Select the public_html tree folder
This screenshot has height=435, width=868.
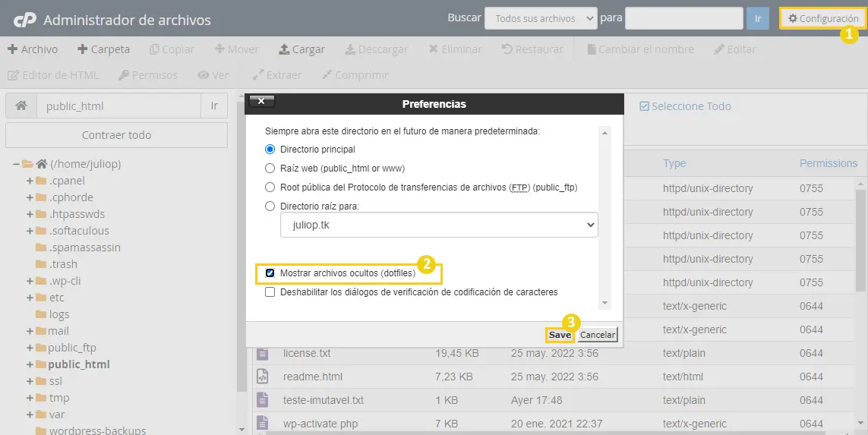pos(79,364)
